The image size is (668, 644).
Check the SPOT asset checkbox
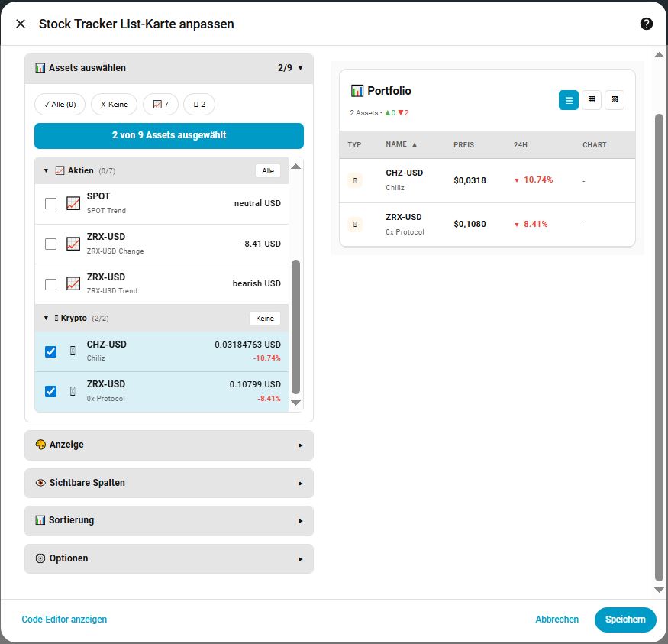[x=50, y=203]
